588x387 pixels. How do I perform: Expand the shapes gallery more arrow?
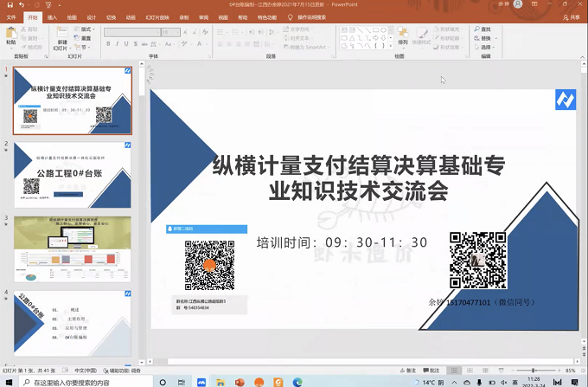point(391,46)
